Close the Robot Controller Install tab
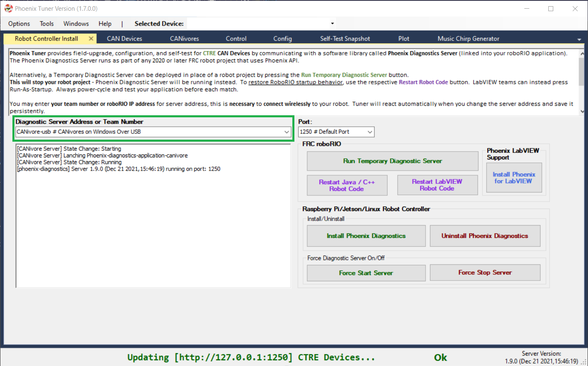Screen dimensions: 588x366 click(91, 38)
